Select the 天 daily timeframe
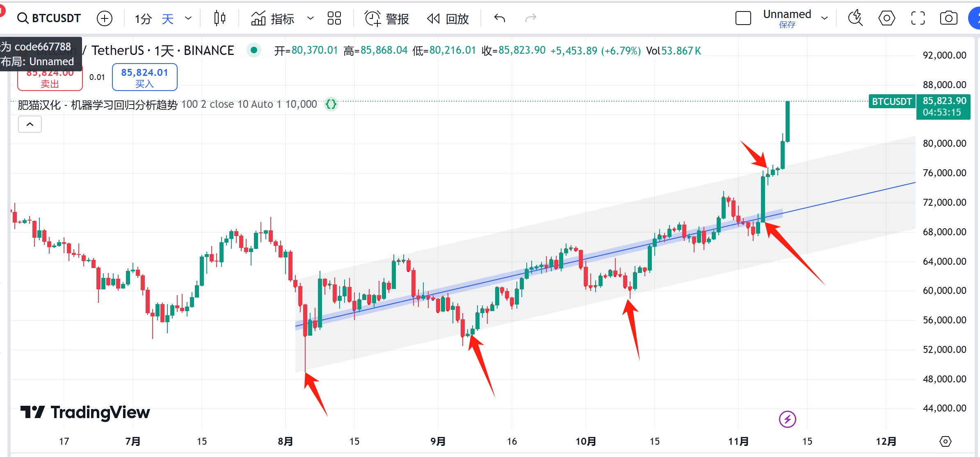 [x=168, y=18]
